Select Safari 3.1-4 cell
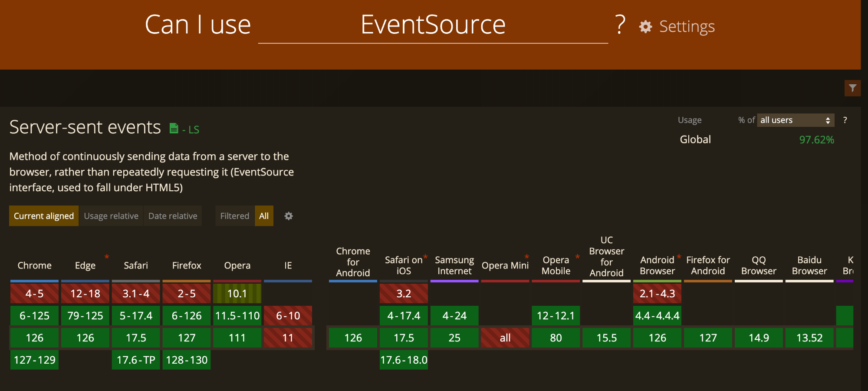The width and height of the screenshot is (868, 391). pyautogui.click(x=136, y=294)
